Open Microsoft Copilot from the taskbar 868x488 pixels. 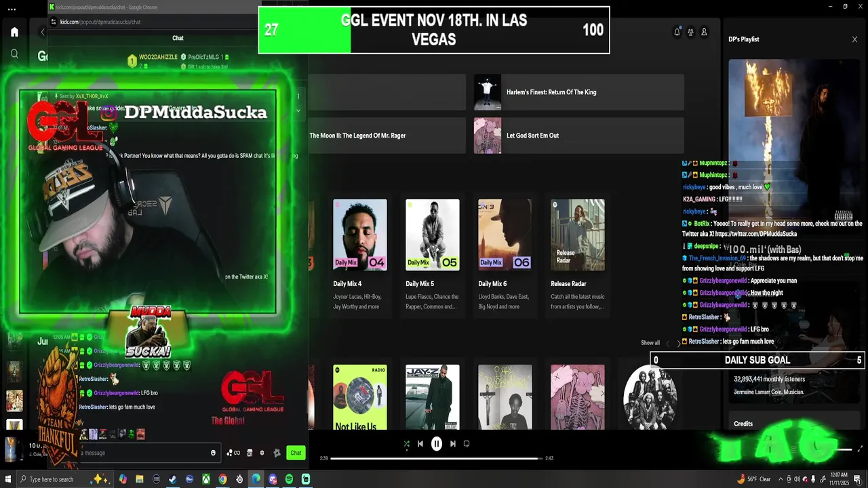pos(123,479)
